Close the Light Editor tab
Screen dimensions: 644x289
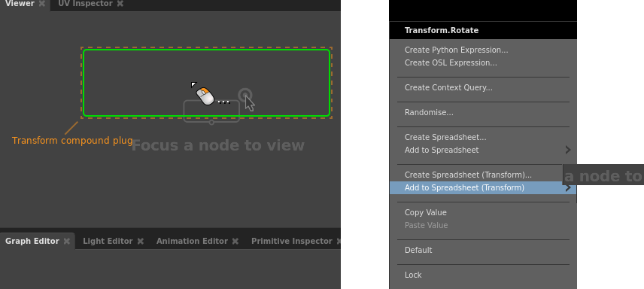(x=141, y=242)
